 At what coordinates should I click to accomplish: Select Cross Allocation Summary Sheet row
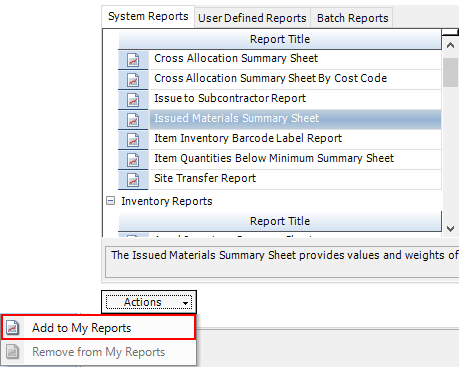295,60
